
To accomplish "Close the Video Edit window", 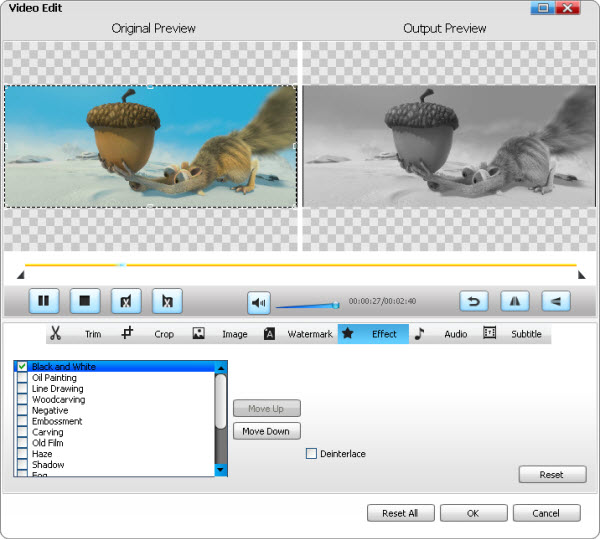I will click(x=568, y=8).
